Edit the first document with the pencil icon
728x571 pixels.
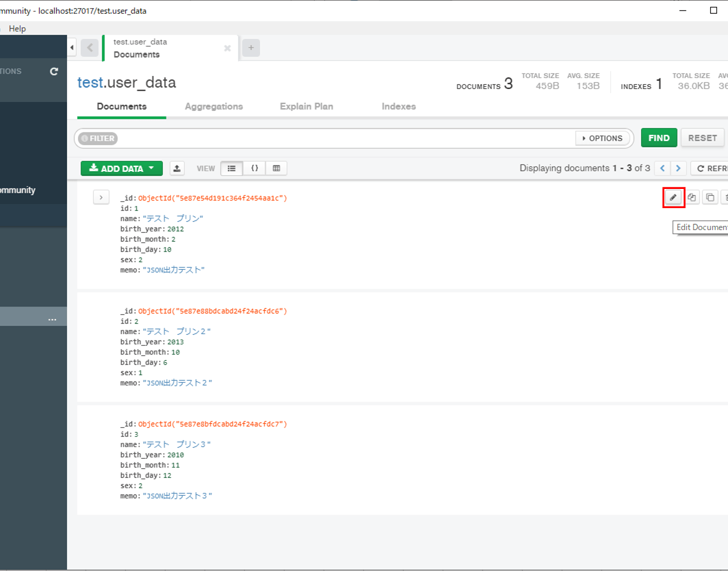coord(673,197)
